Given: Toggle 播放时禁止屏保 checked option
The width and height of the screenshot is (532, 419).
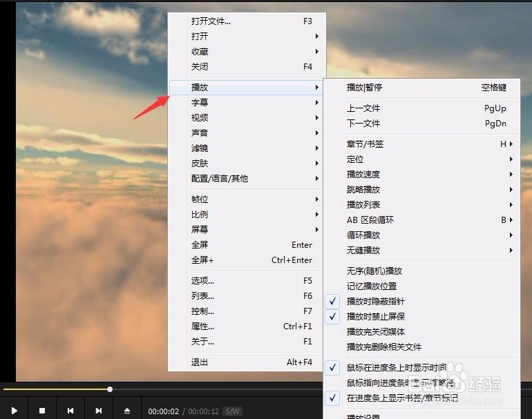Looking at the screenshot, I should [x=421, y=316].
